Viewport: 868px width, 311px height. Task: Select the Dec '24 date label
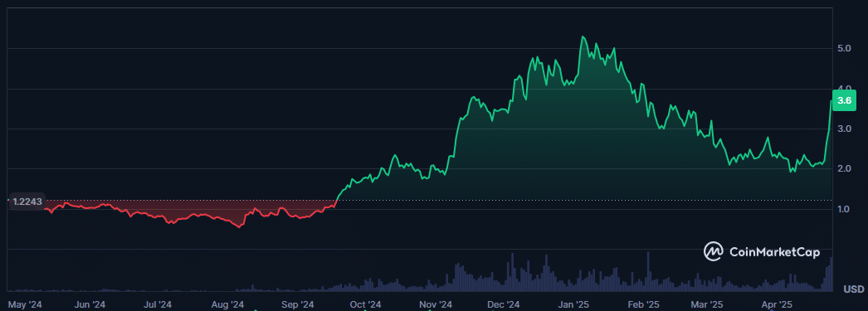(504, 304)
